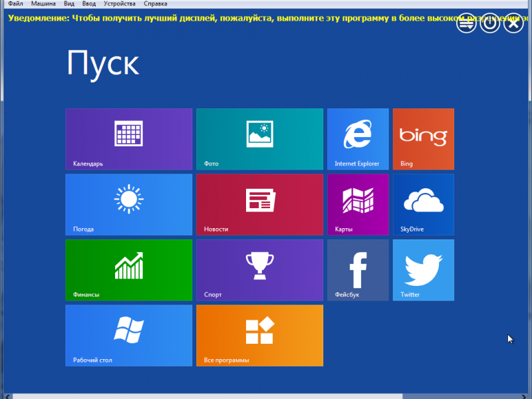The height and width of the screenshot is (399, 532).
Task: Open the Bing tile
Action: (x=424, y=139)
